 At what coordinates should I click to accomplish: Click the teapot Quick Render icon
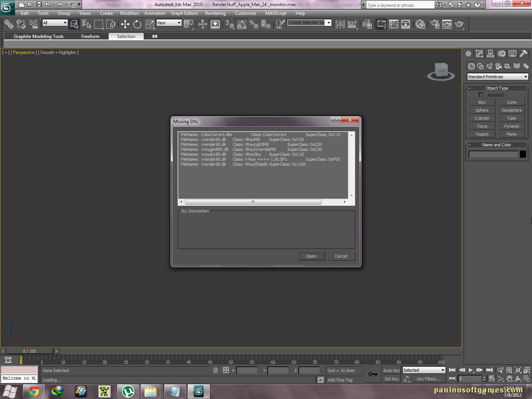click(459, 24)
